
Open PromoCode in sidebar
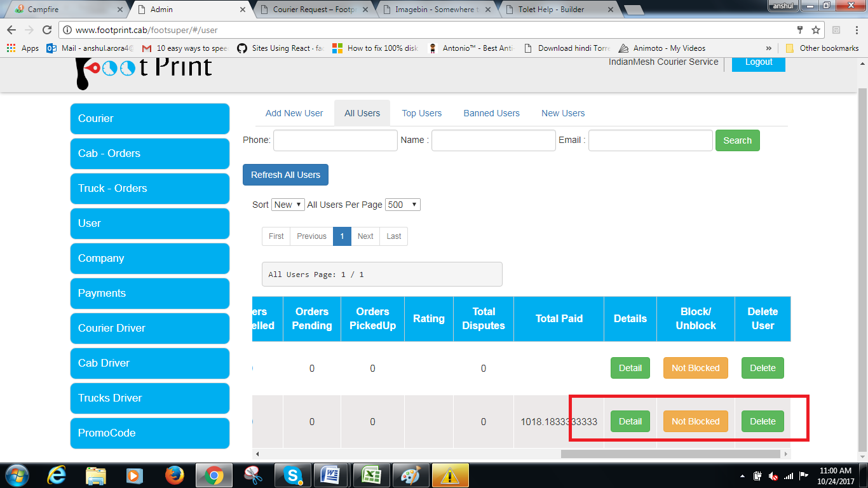coord(150,433)
